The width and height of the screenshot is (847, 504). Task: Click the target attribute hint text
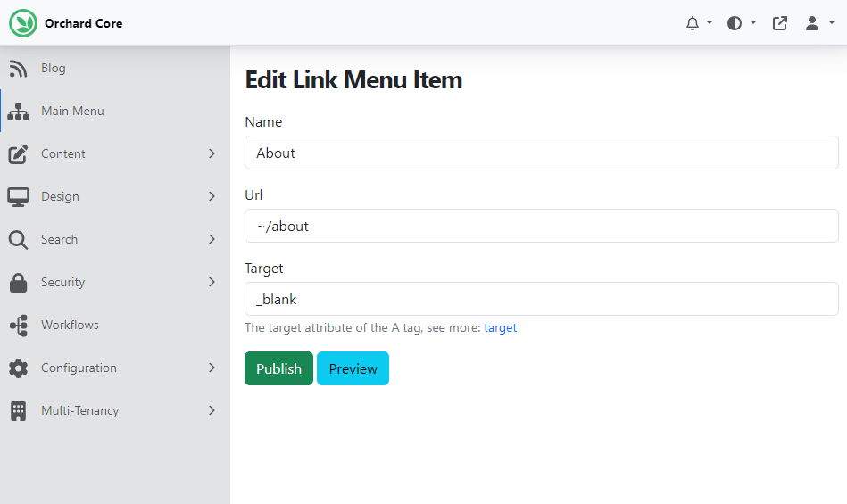[362, 327]
